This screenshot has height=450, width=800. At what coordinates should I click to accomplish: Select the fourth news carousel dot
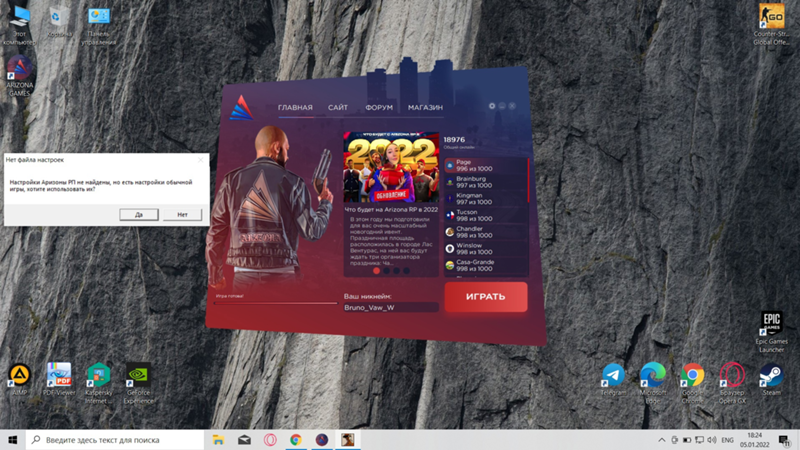[406, 271]
